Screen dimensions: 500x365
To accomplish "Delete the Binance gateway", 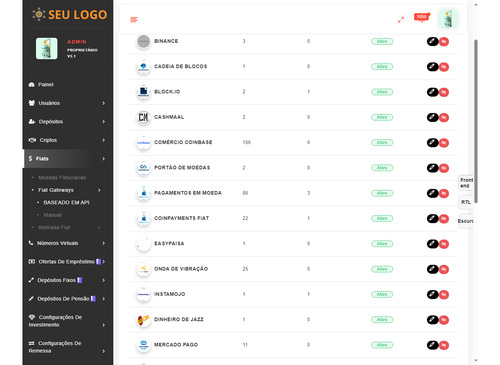I will pos(444,42).
